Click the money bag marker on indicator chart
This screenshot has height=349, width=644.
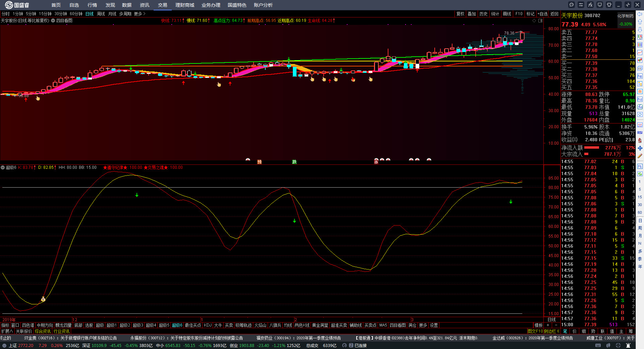click(43, 299)
